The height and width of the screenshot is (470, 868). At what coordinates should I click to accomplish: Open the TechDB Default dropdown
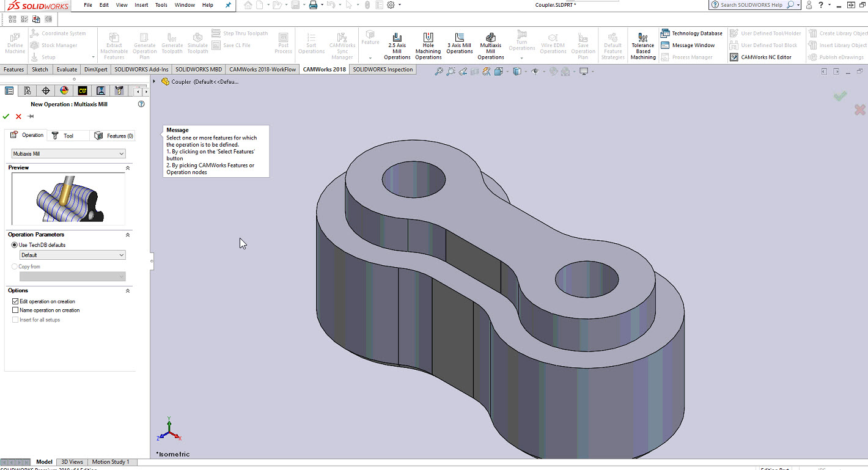pyautogui.click(x=72, y=255)
